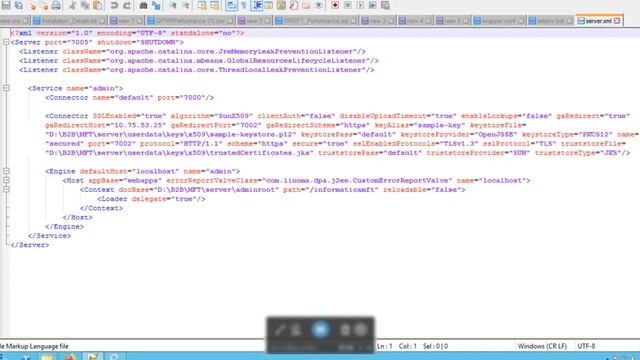The image size is (640, 360).
Task: Toggle show all characters pilcrow icon
Action: (x=244, y=5)
